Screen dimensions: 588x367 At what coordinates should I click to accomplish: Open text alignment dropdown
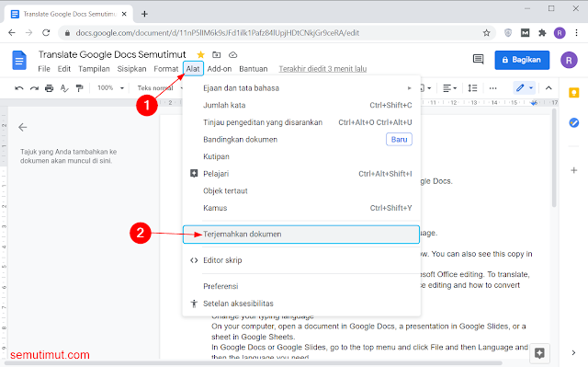pos(449,88)
